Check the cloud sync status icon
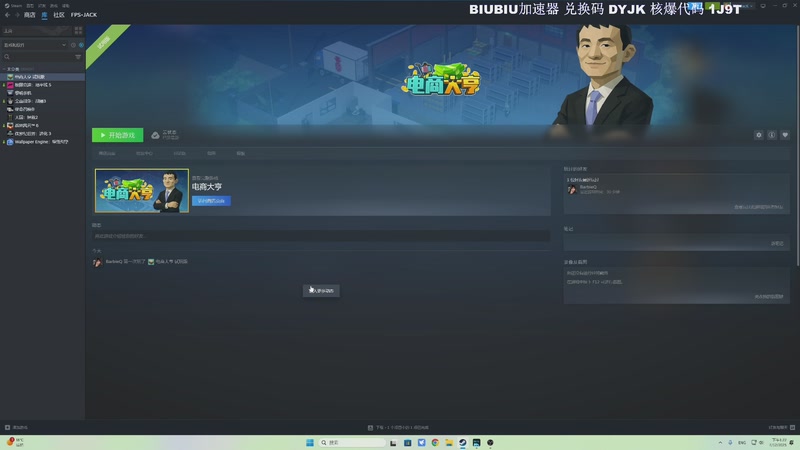 click(x=155, y=135)
